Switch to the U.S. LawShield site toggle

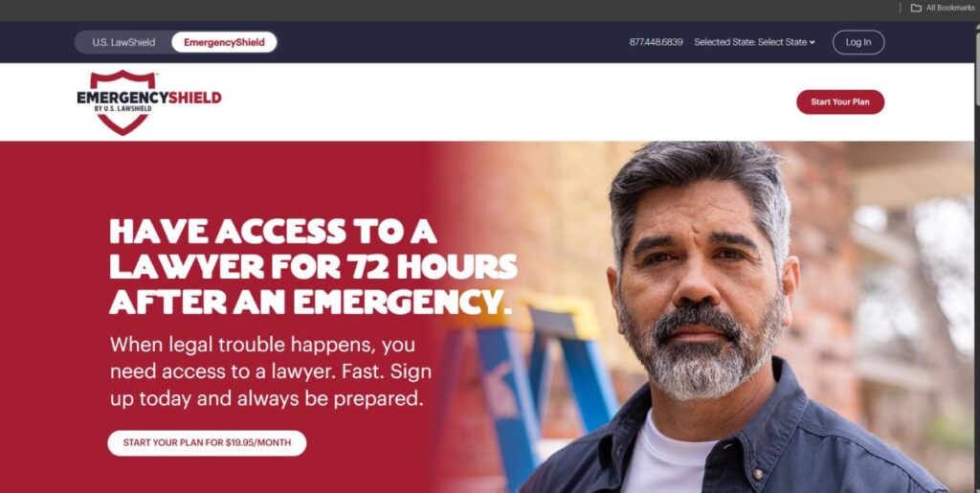[x=123, y=42]
